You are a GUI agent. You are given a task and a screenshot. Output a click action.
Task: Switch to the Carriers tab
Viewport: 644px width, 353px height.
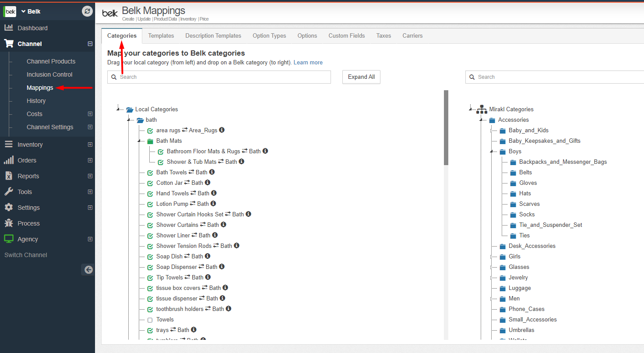point(413,36)
